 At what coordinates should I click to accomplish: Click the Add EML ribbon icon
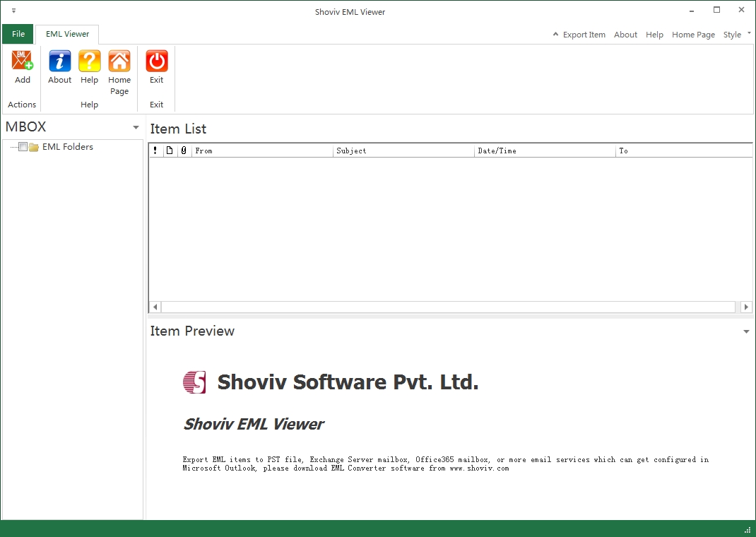pyautogui.click(x=22, y=61)
